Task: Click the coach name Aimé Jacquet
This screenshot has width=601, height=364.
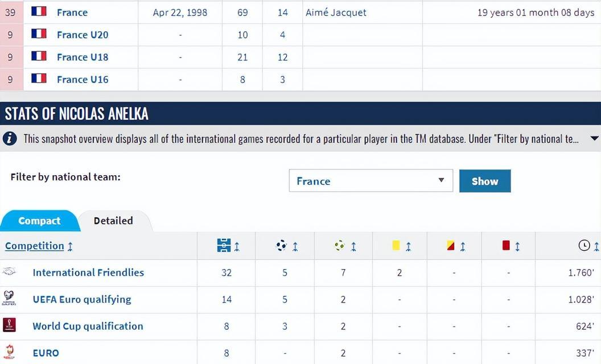Action: (x=336, y=13)
